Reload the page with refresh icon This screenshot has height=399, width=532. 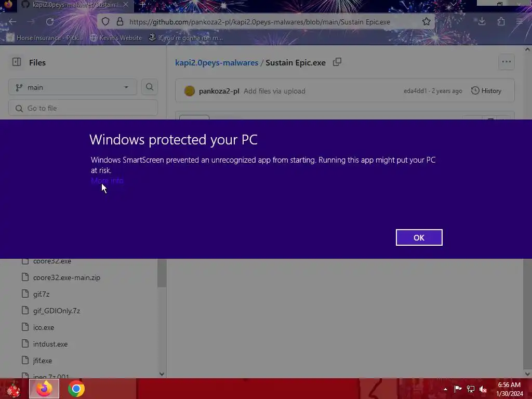(50, 22)
